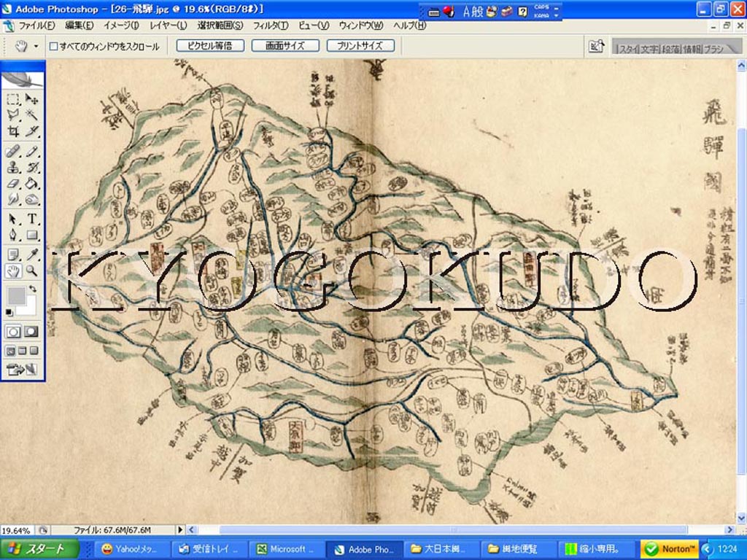Open the 編集 menu
The height and width of the screenshot is (560, 747).
(x=79, y=26)
